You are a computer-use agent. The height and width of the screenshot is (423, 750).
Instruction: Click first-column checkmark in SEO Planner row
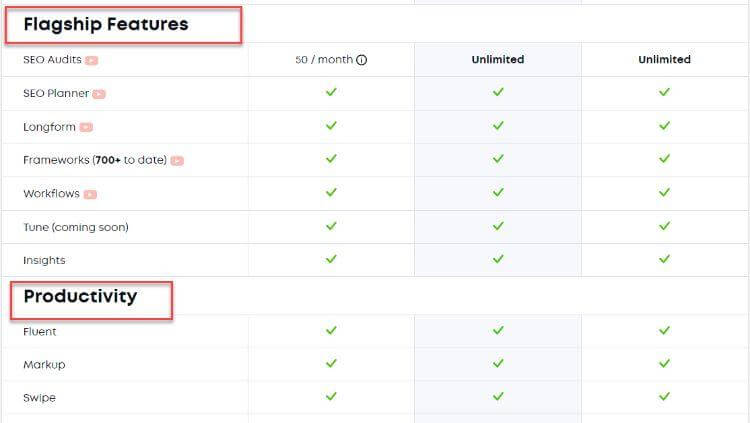(331, 91)
